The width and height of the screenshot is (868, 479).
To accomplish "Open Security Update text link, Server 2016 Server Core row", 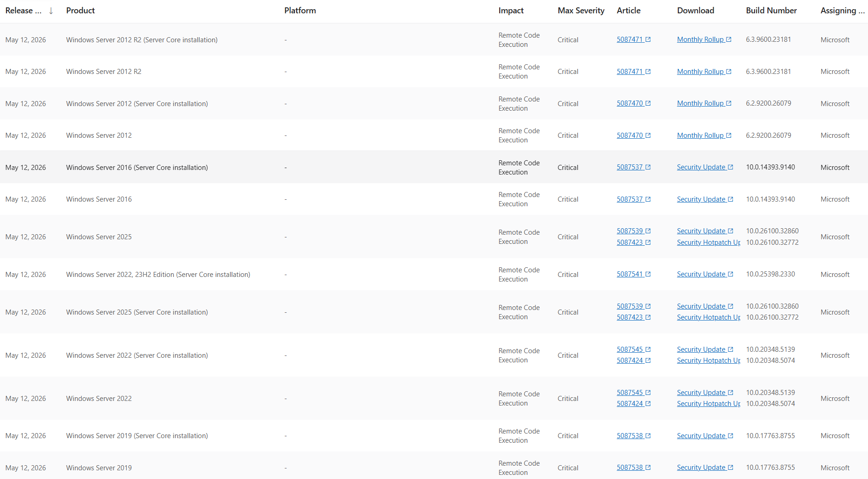I will point(701,167).
